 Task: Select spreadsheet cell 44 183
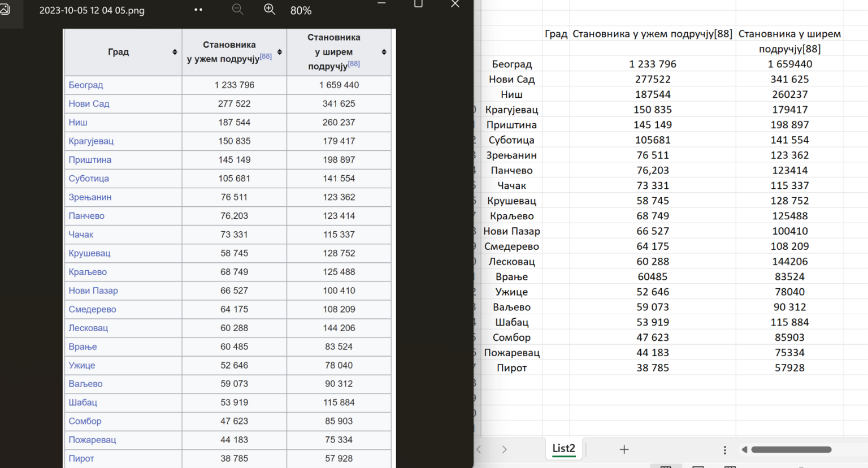coord(653,353)
